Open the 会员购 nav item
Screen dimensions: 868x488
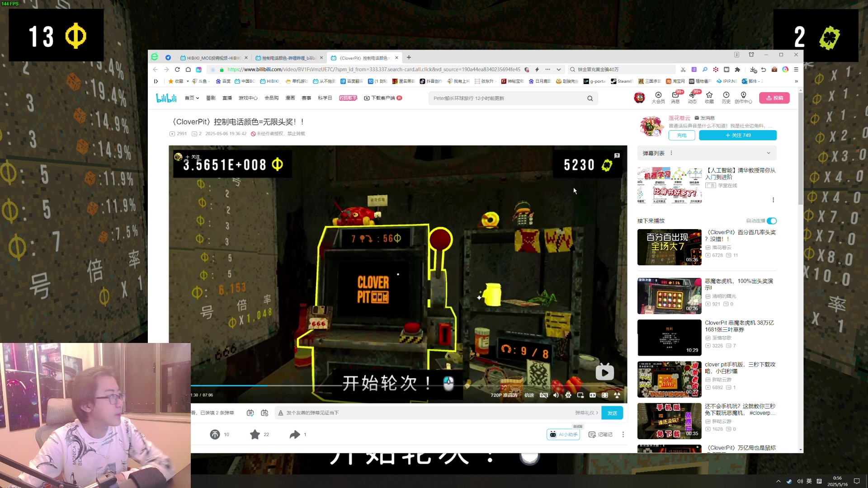click(x=271, y=98)
